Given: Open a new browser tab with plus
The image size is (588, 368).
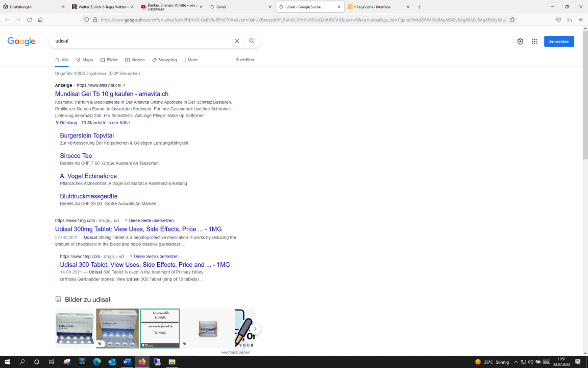Looking at the screenshot, I should coord(419,7).
